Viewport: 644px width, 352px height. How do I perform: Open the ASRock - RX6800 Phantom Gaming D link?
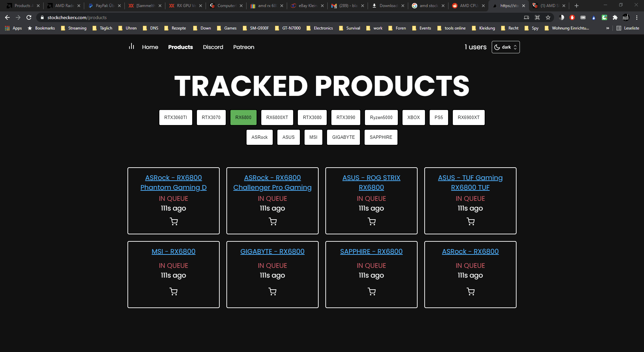coord(173,183)
